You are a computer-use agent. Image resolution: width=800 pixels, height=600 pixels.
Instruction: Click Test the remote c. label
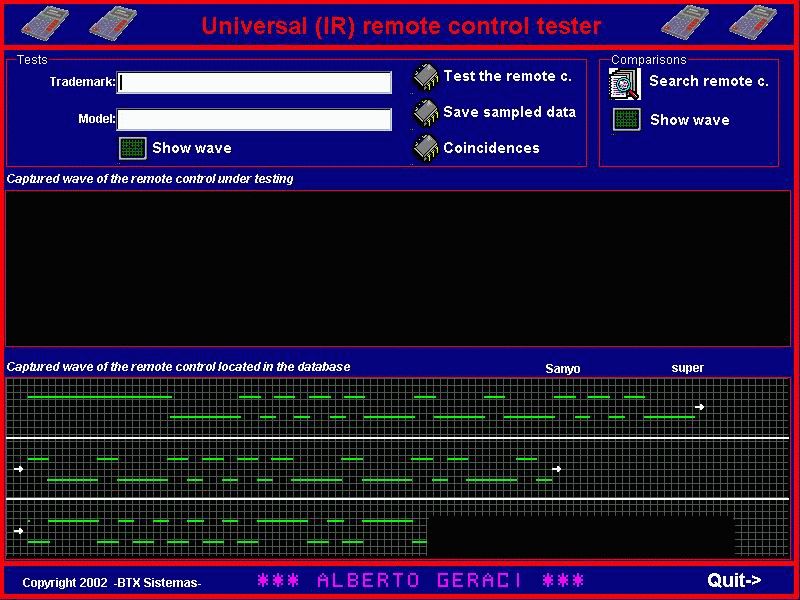click(x=508, y=76)
